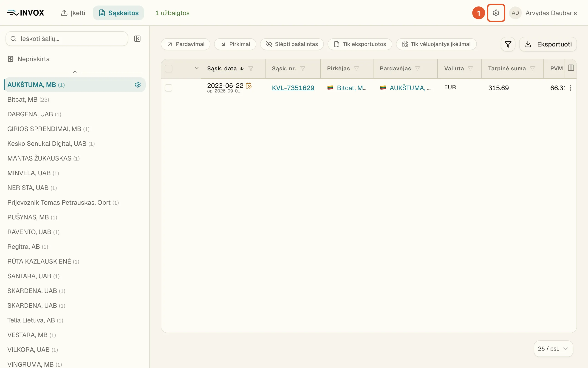Open the advanced filter funnel button
Image resolution: width=588 pixels, height=368 pixels.
click(x=508, y=44)
